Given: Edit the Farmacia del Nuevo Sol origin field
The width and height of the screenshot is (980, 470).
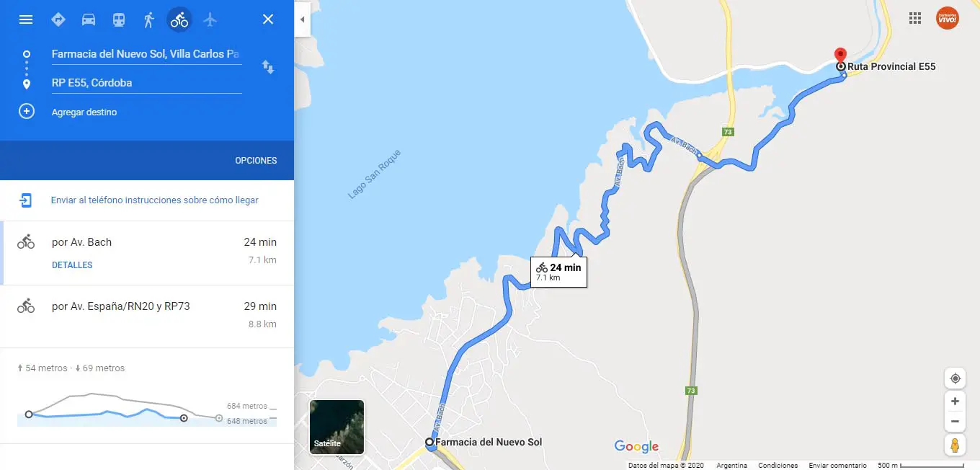Looking at the screenshot, I should tap(146, 54).
